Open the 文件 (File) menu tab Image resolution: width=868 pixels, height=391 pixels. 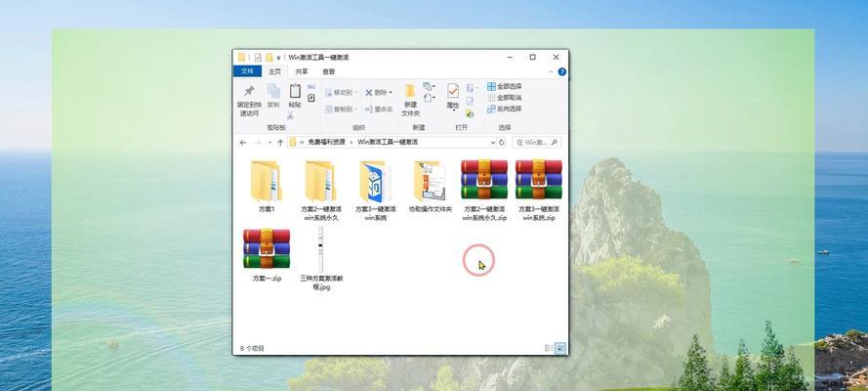247,71
